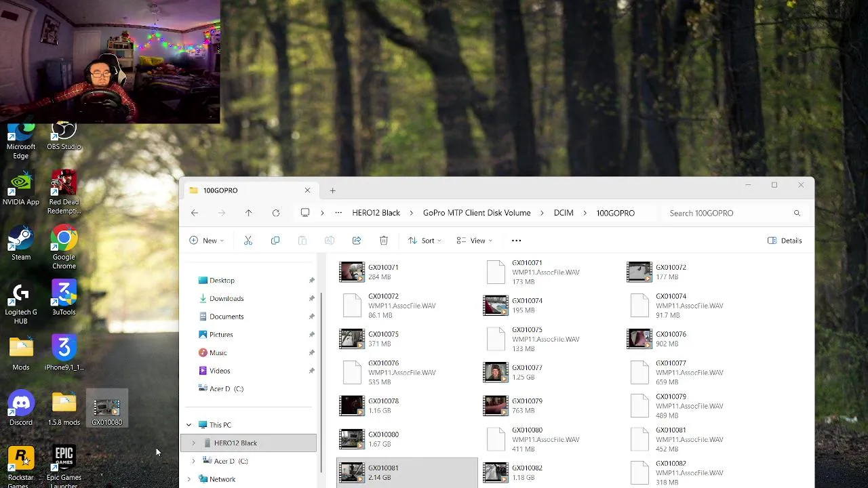
Task: Open the New dropdown menu
Action: pos(206,241)
